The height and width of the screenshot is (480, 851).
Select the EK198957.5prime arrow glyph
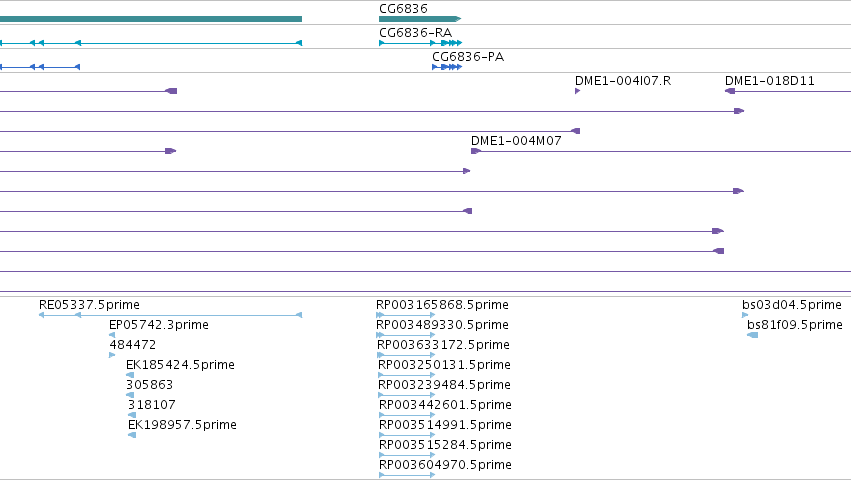[132, 435]
